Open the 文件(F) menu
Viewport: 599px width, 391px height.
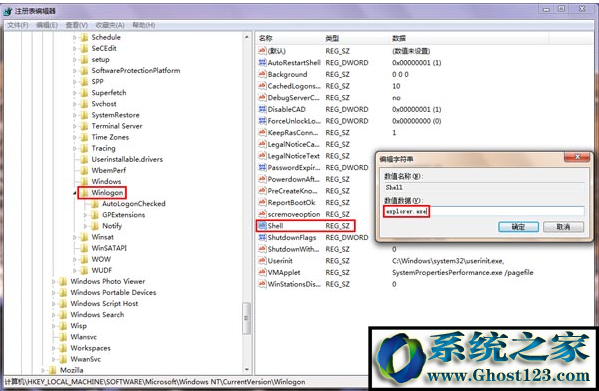18,25
